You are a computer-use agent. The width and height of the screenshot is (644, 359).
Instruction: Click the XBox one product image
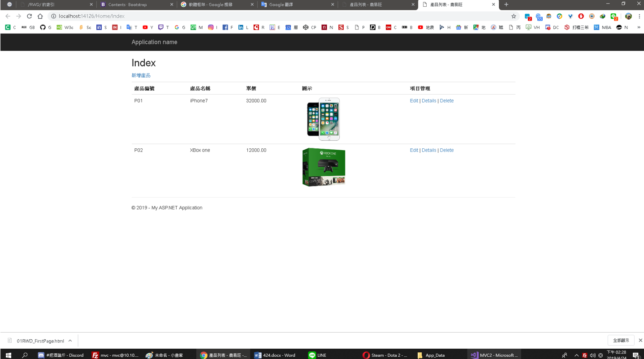324,167
